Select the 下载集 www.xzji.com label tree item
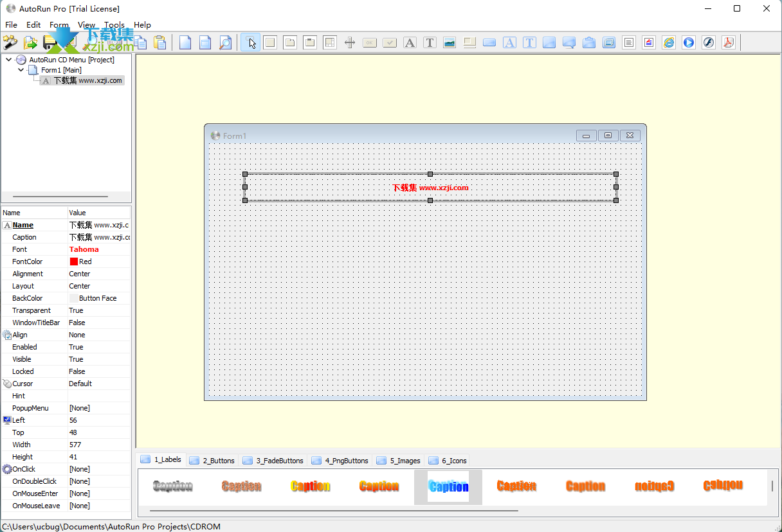782x532 pixels. (x=87, y=80)
